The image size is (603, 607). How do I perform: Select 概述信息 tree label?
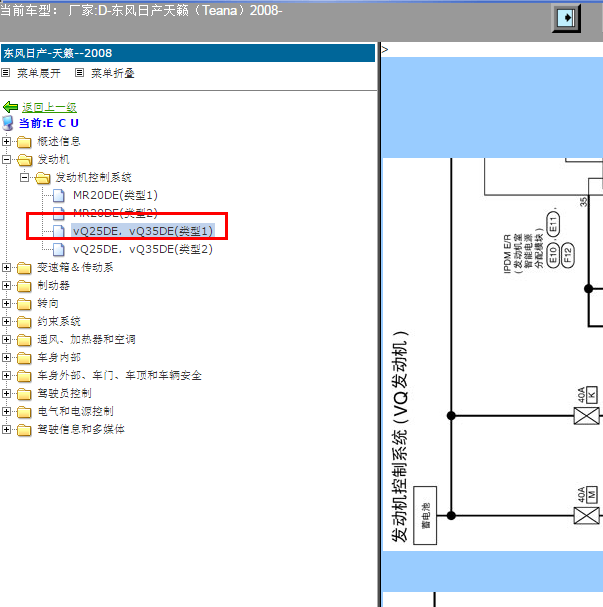point(59,141)
